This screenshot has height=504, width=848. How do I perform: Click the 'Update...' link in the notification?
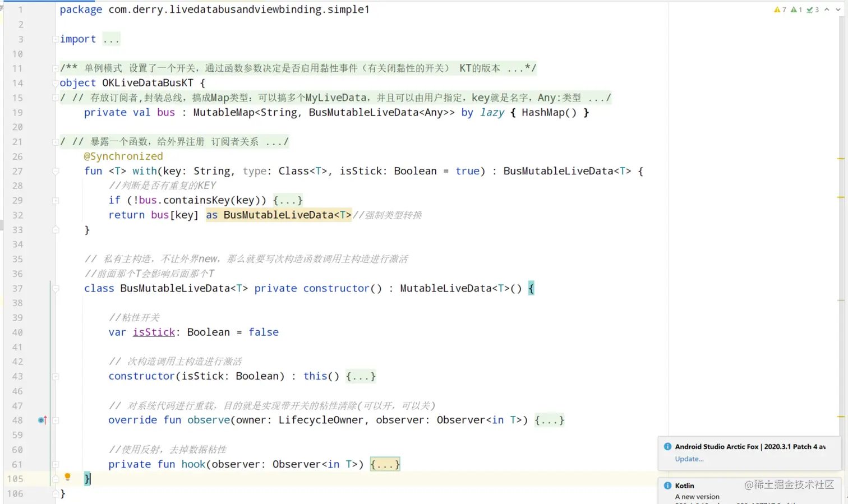click(x=689, y=459)
